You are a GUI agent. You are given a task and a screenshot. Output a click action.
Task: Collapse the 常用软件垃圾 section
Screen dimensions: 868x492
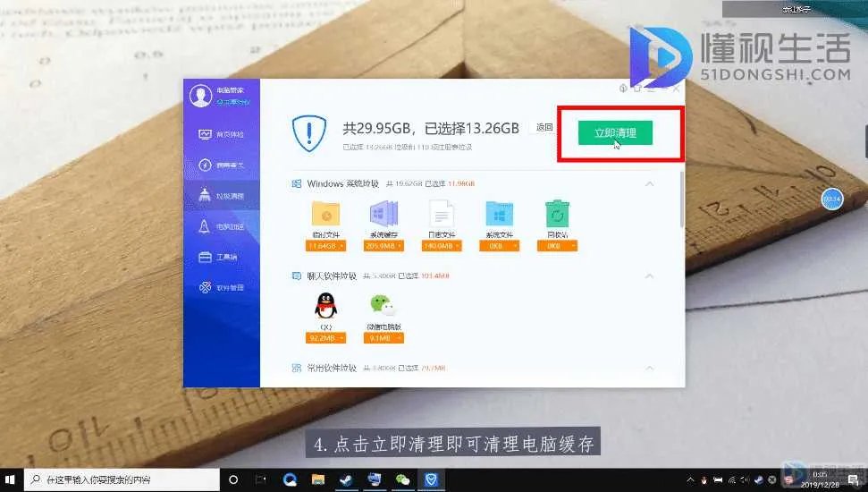coord(649,368)
